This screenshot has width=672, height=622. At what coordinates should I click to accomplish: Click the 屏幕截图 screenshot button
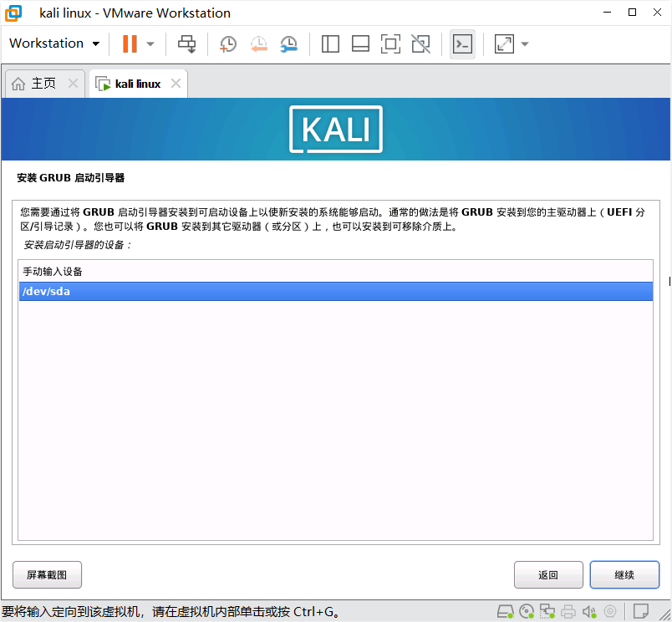pos(47,575)
